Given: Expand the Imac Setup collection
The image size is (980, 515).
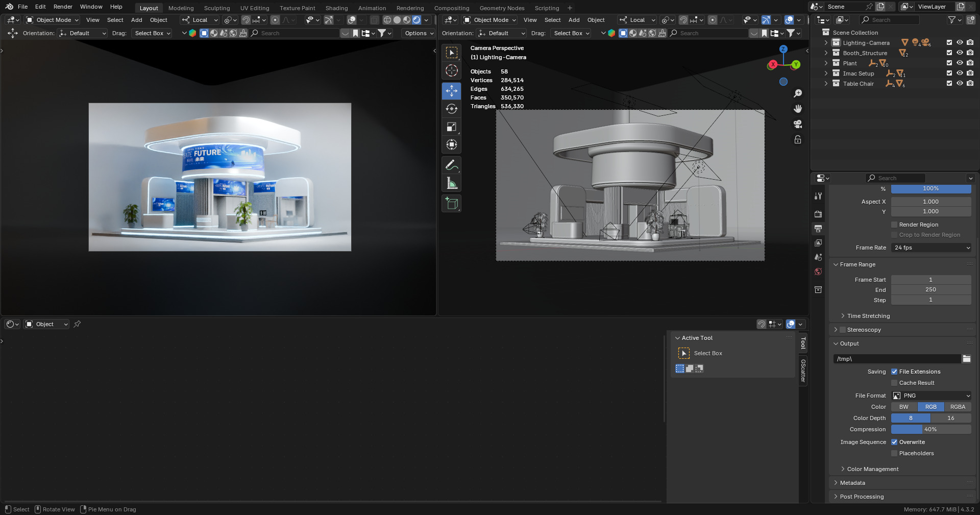Looking at the screenshot, I should (826, 73).
